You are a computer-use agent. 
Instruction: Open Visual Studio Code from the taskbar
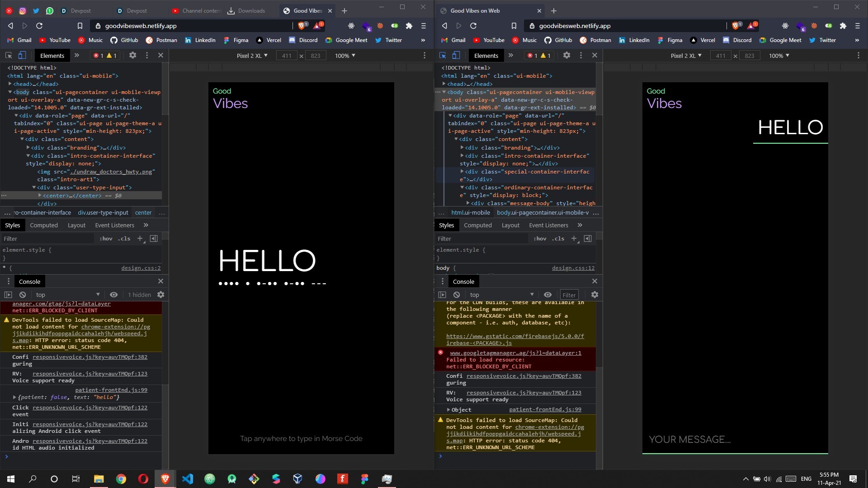tap(187, 479)
